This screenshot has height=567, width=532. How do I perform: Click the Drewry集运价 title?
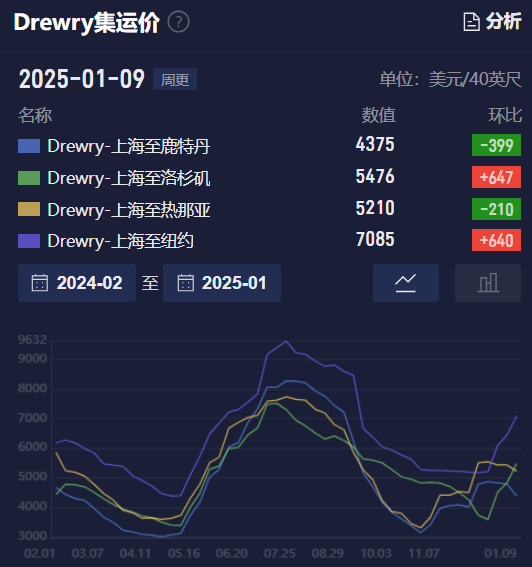[x=87, y=22]
